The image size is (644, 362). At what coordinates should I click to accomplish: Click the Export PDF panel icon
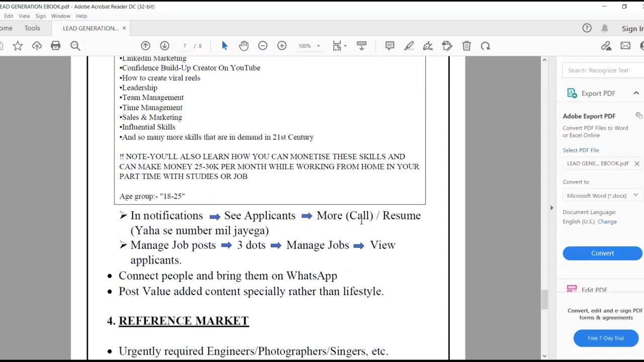pyautogui.click(x=572, y=93)
